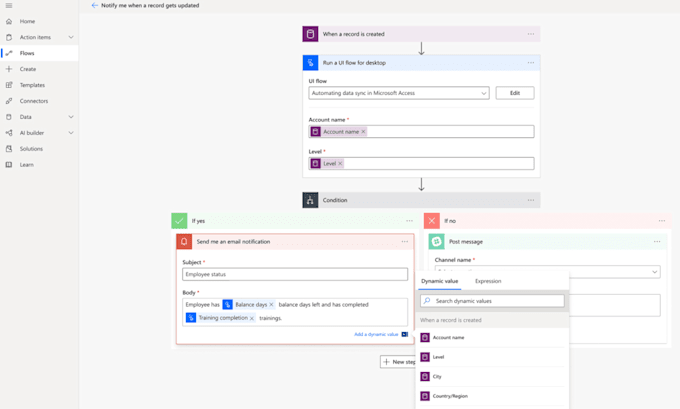
Task: Click the red notification bell icon
Action: click(184, 242)
